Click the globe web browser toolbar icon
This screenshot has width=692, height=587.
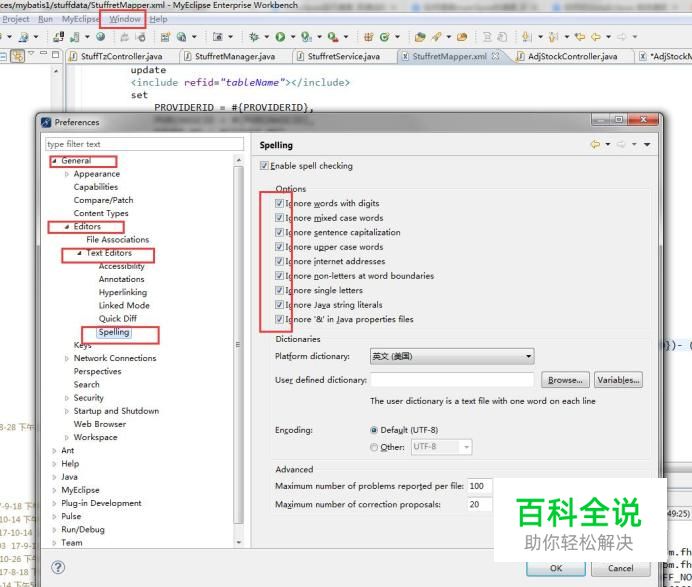tap(101, 37)
